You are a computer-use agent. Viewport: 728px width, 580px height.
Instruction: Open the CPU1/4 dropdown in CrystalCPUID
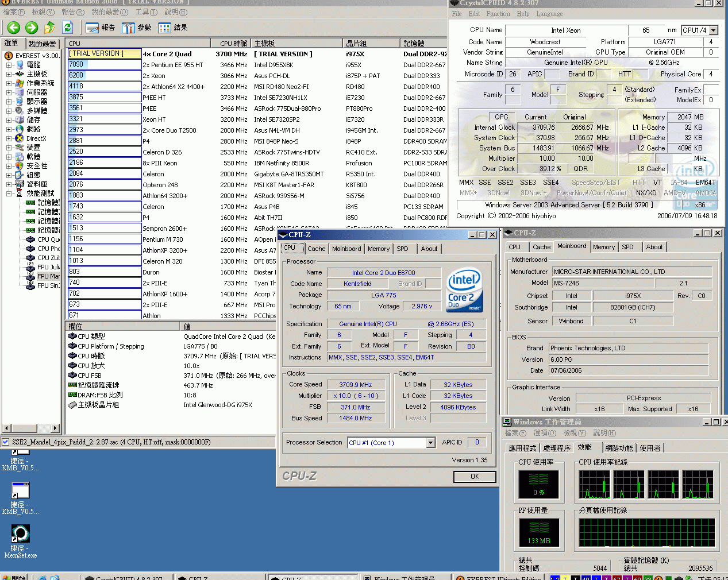(714, 30)
